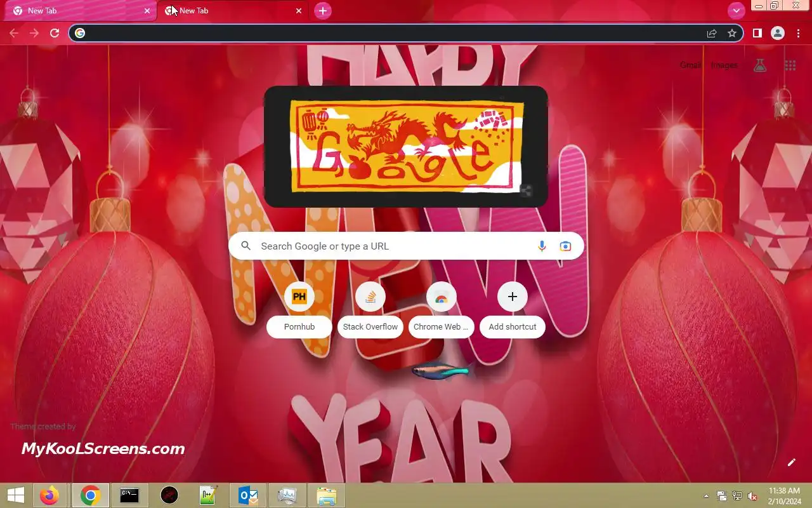The height and width of the screenshot is (508, 812).
Task: Close the second New Tab
Action: 299,11
